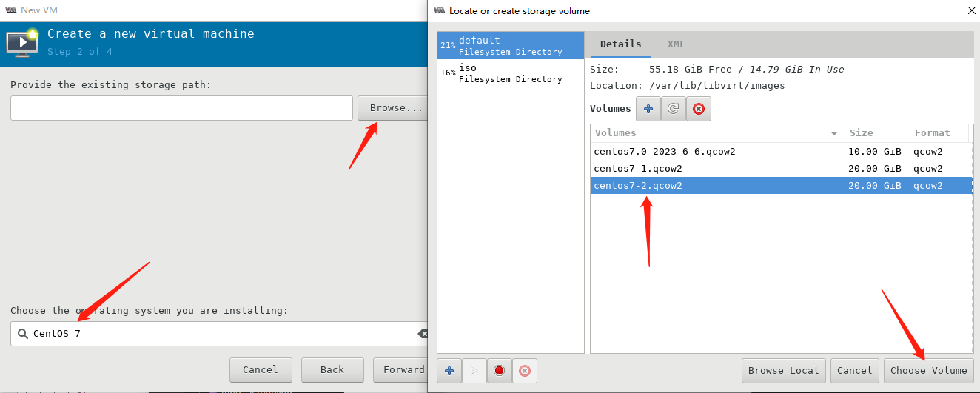This screenshot has height=393, width=980.
Task: Stop the selected storage pool
Action: pyautogui.click(x=499, y=370)
